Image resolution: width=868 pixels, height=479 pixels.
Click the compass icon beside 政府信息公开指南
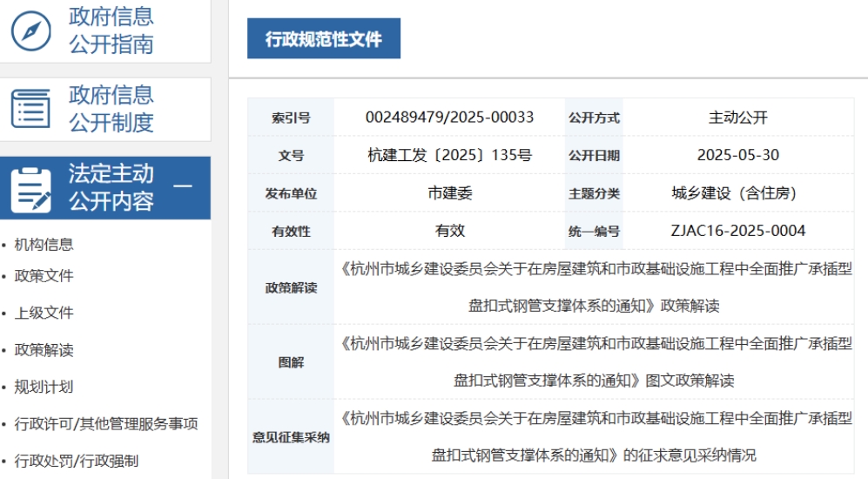pyautogui.click(x=30, y=31)
